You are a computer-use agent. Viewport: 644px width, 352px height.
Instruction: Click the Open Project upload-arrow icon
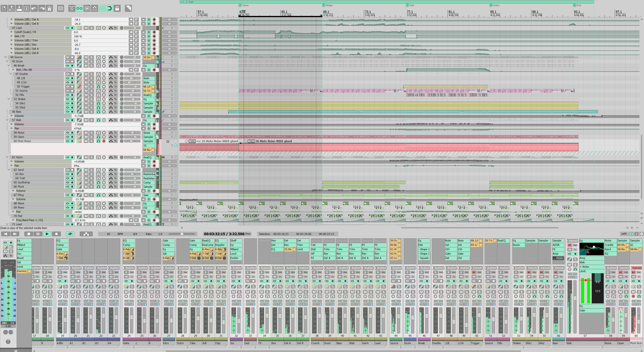coord(12,9)
